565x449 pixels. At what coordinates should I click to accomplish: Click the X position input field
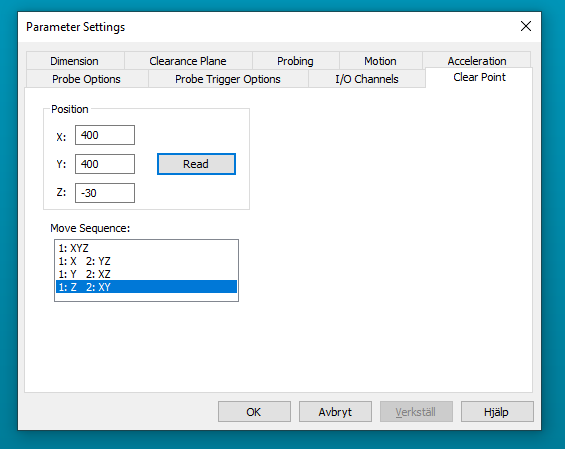105,135
